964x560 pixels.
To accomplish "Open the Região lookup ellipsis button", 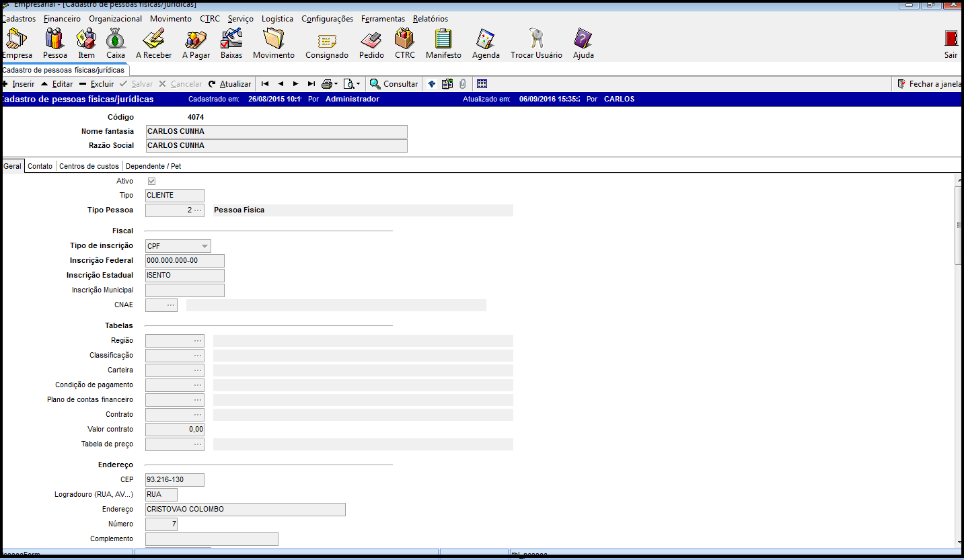I will tap(197, 341).
